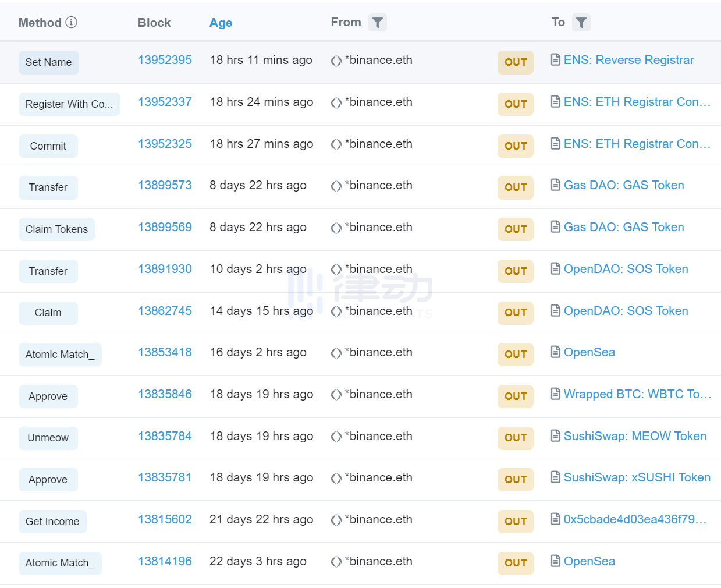Go to block 13891930

point(165,269)
